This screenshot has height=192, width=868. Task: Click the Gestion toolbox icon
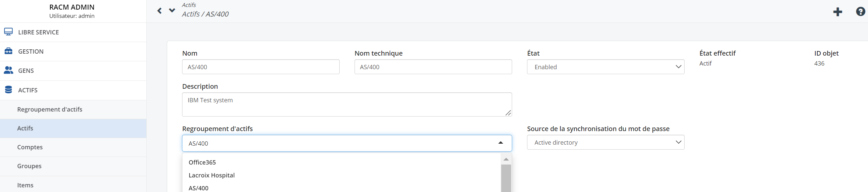coord(8,51)
